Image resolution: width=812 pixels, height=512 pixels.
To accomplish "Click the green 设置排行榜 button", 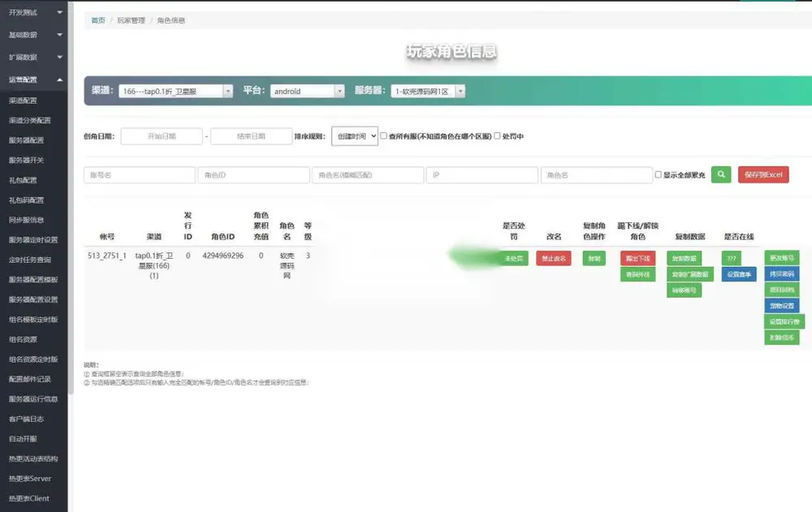I will point(784,321).
